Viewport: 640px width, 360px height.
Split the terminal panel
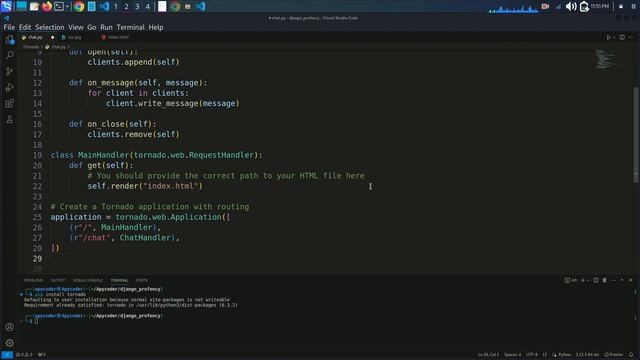(x=596, y=280)
